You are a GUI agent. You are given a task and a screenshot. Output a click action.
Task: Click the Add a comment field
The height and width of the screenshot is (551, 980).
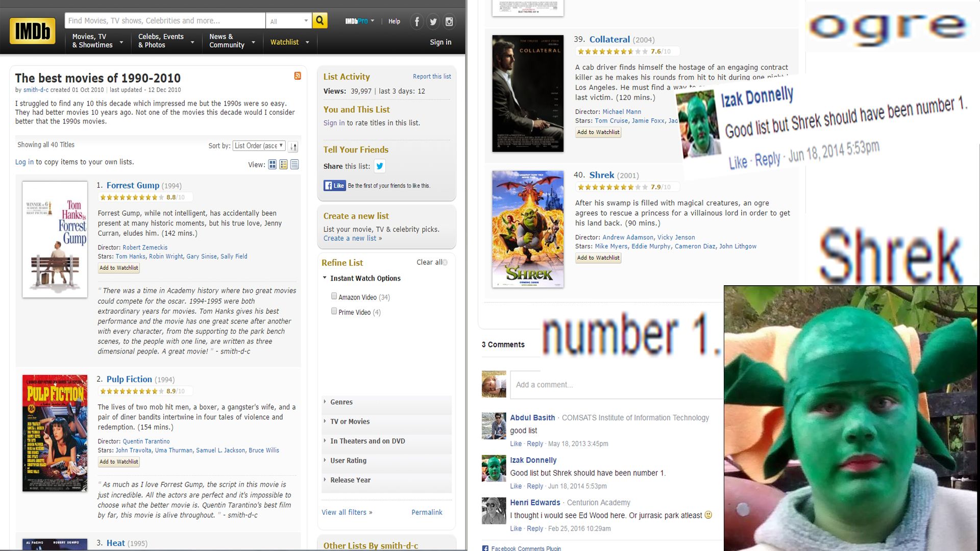click(x=617, y=385)
